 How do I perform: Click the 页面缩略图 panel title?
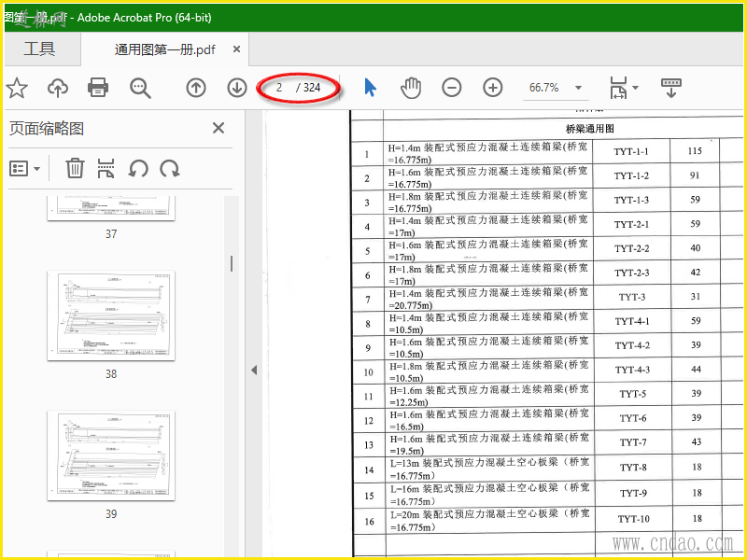tap(47, 129)
